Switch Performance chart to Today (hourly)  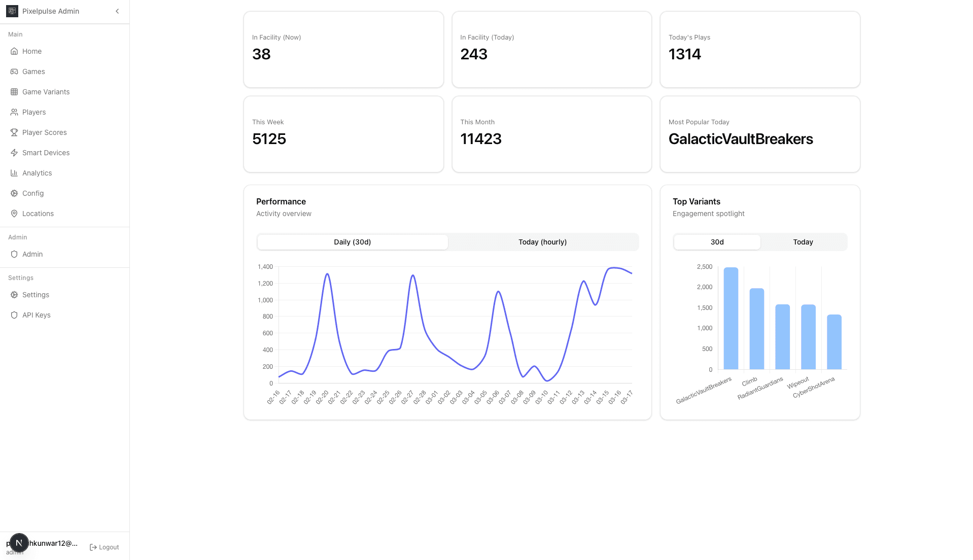point(542,242)
